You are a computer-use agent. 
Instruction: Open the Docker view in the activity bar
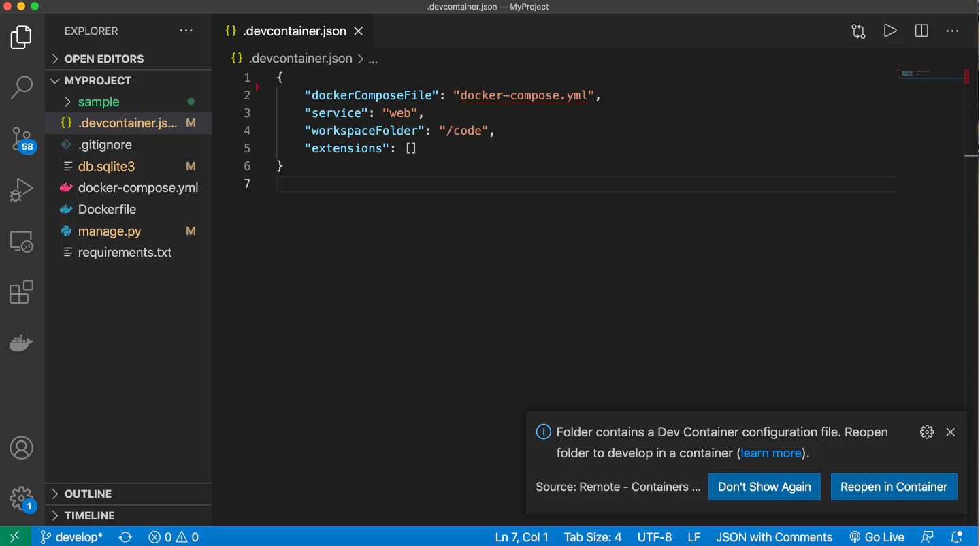pyautogui.click(x=21, y=342)
